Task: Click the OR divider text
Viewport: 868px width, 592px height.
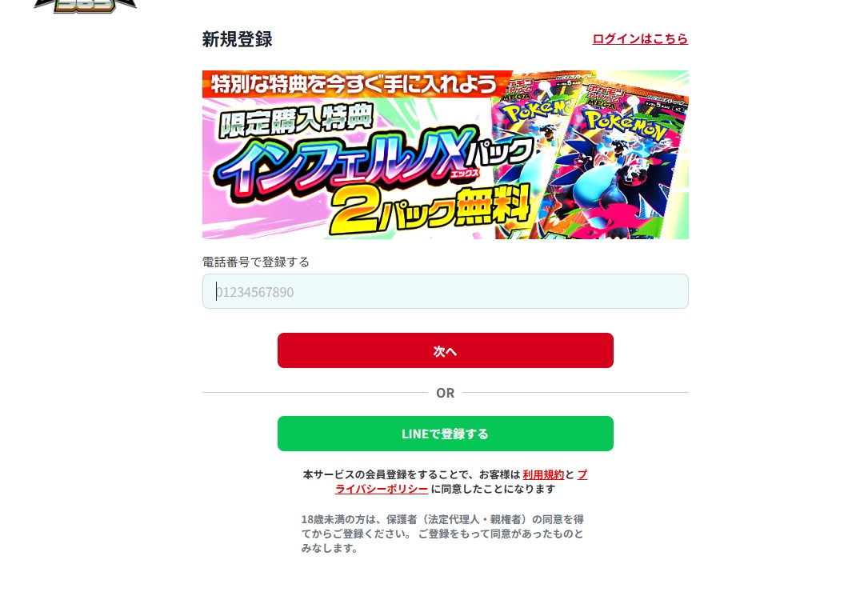Action: tap(445, 393)
